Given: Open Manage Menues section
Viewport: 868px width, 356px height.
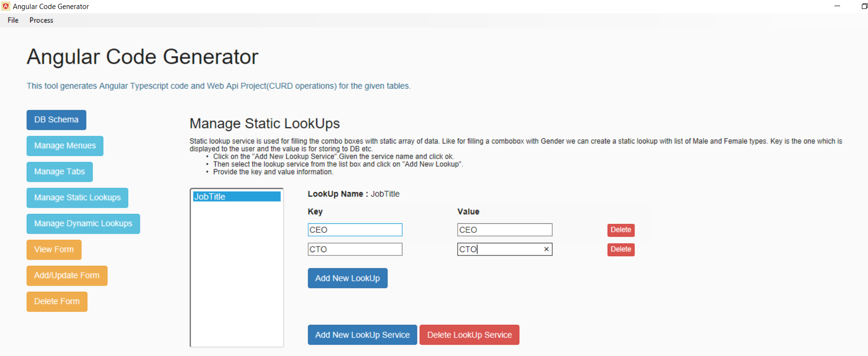Looking at the screenshot, I should coord(65,146).
